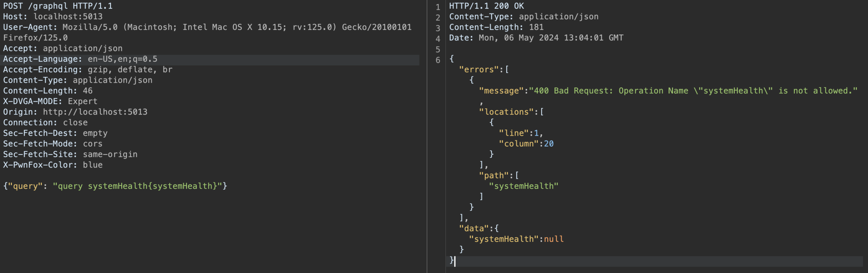Click the POST /graphql request line
The image size is (868, 273).
(58, 6)
